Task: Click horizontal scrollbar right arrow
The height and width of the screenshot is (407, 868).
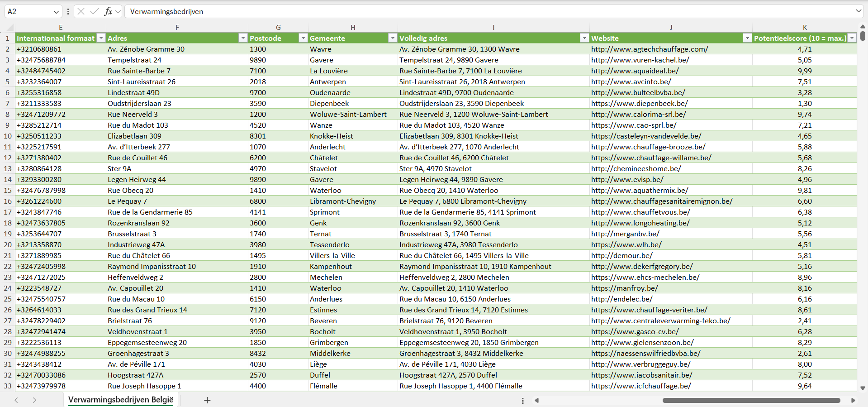Action: [x=853, y=400]
